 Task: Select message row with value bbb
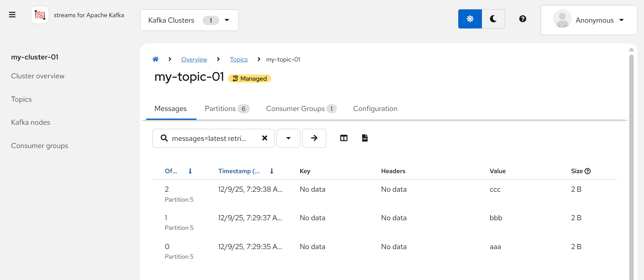385,223
